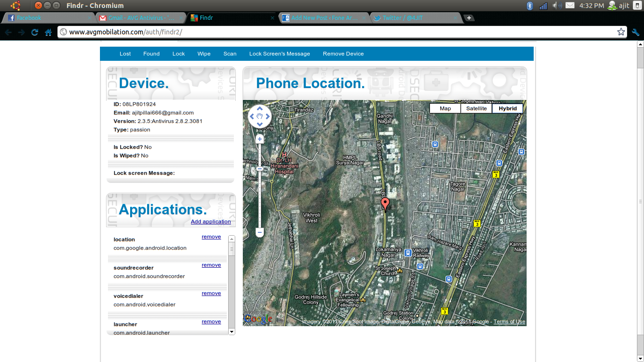
Task: Click Found in the blue menu
Action: click(151, 54)
